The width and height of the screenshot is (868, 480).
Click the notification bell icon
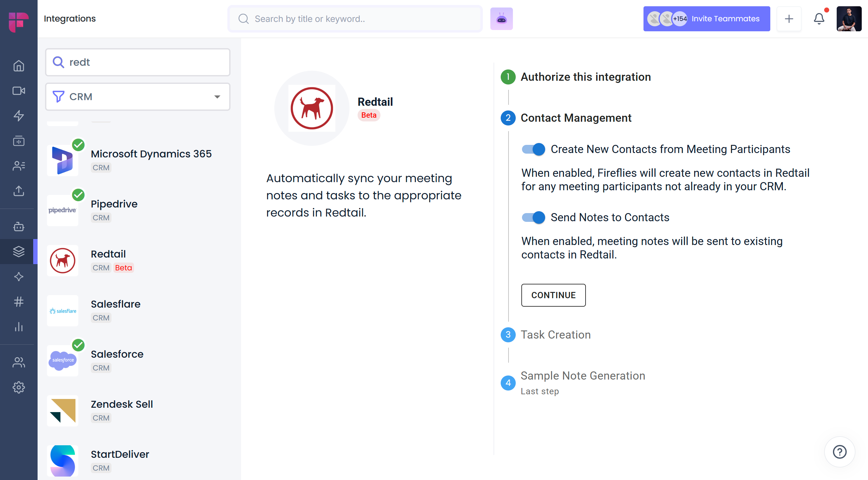click(x=819, y=19)
